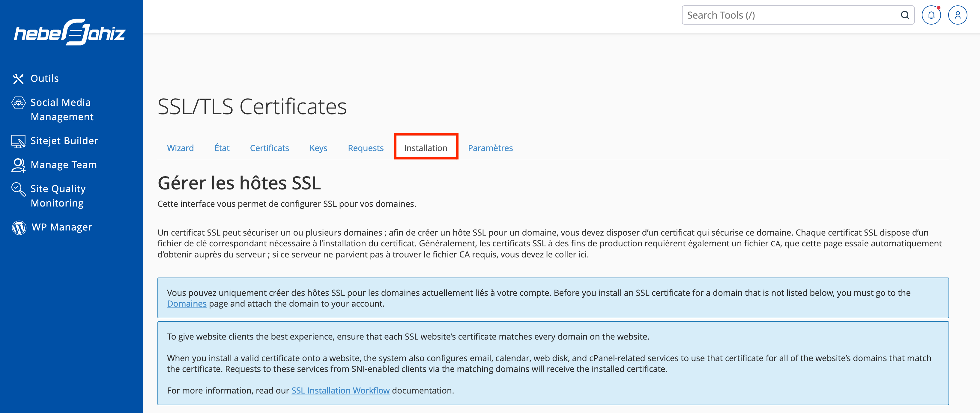980x413 pixels.
Task: Click the Outils wrench icon
Action: 18,79
